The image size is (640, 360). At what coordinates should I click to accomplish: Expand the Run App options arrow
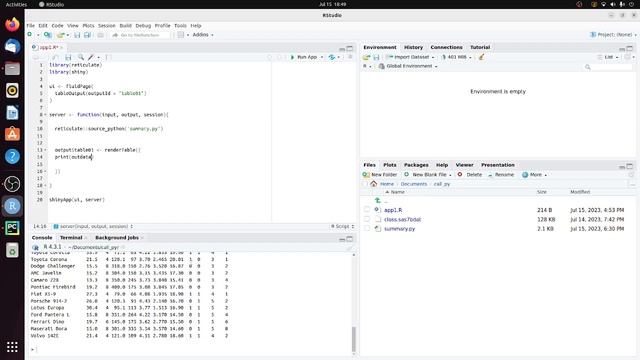322,57
